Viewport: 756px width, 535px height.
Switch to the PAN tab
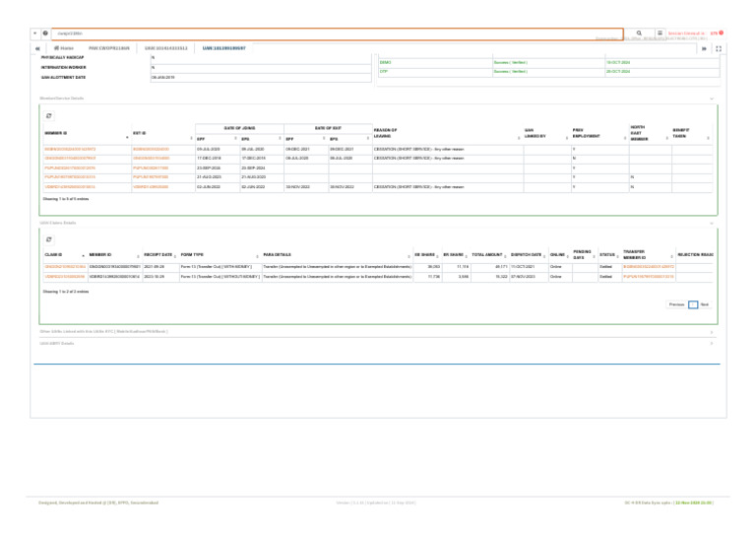[x=109, y=48]
